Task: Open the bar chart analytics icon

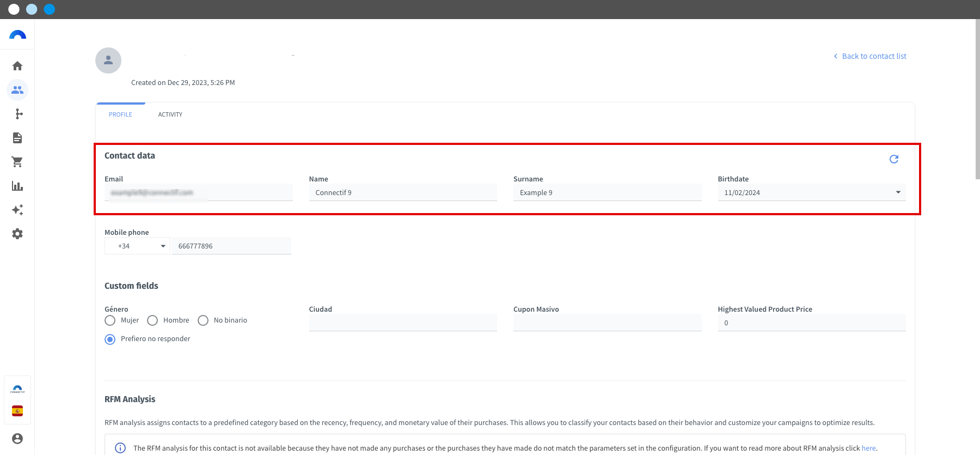Action: (17, 186)
